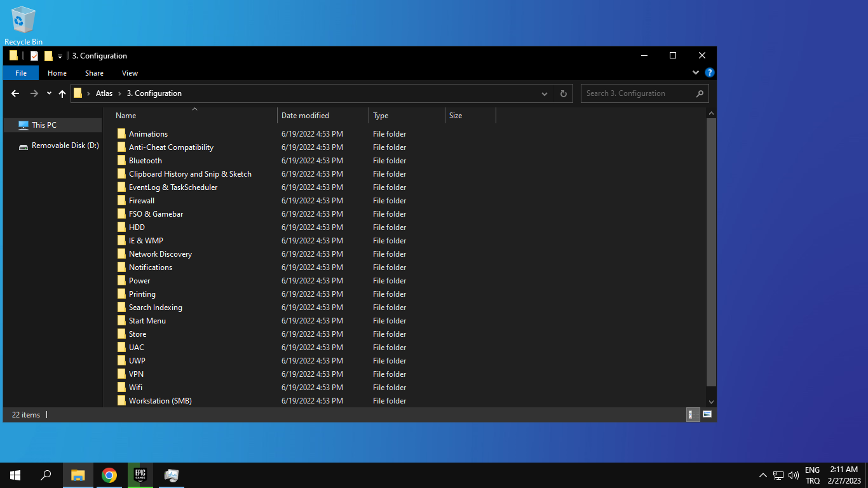The image size is (868, 488).
Task: Switch to the Home ribbon tab
Action: (x=57, y=73)
